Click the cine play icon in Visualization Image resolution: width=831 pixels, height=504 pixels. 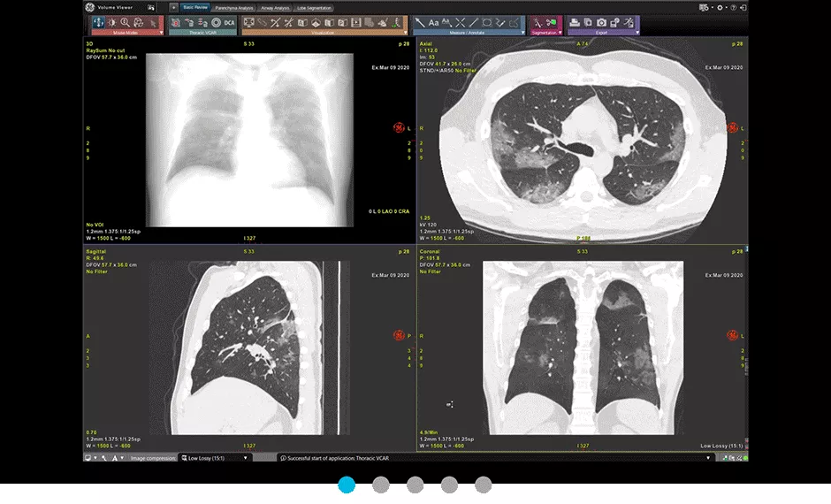click(x=356, y=22)
